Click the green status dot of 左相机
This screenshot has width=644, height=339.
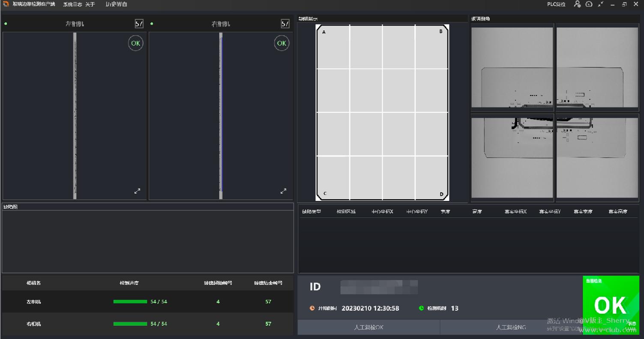point(6,24)
